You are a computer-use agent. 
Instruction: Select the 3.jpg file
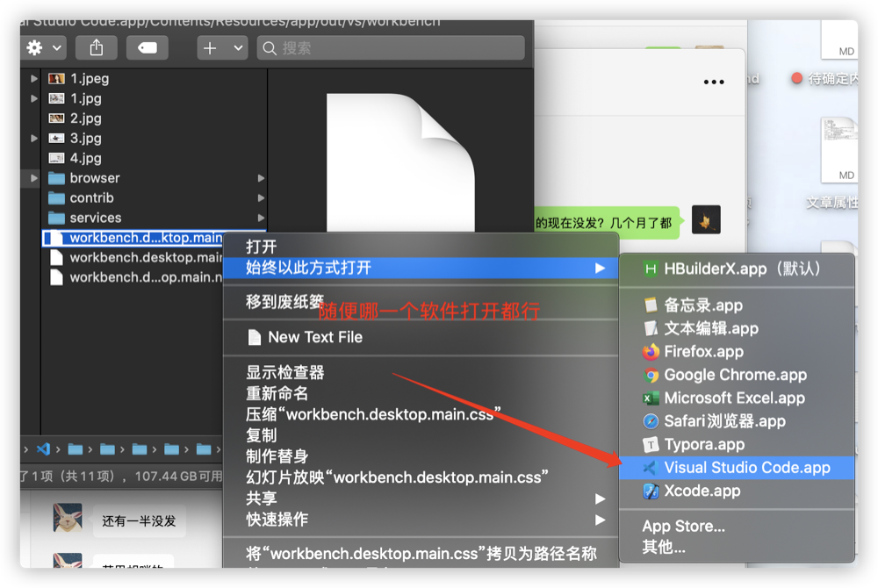(x=86, y=138)
